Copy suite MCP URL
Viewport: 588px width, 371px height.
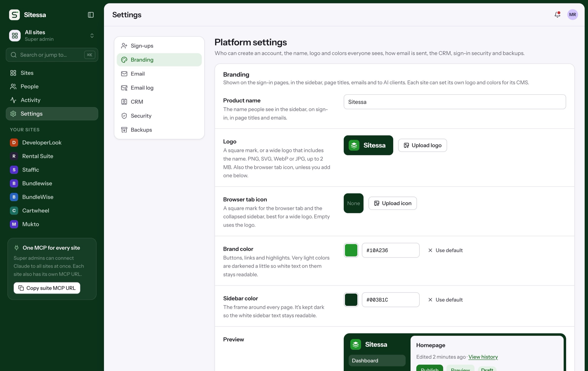coord(47,288)
